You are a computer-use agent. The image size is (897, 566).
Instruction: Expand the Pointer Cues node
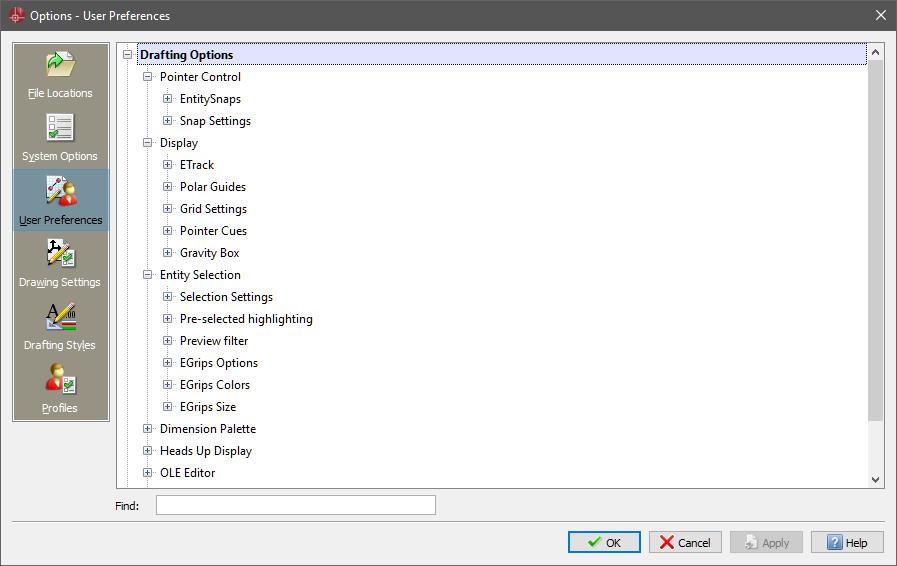[x=168, y=231]
